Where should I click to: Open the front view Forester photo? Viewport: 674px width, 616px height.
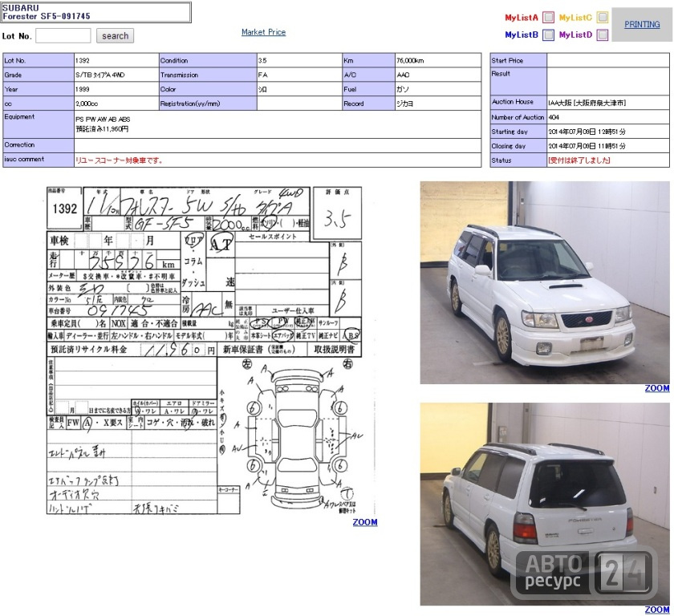pyautogui.click(x=545, y=282)
